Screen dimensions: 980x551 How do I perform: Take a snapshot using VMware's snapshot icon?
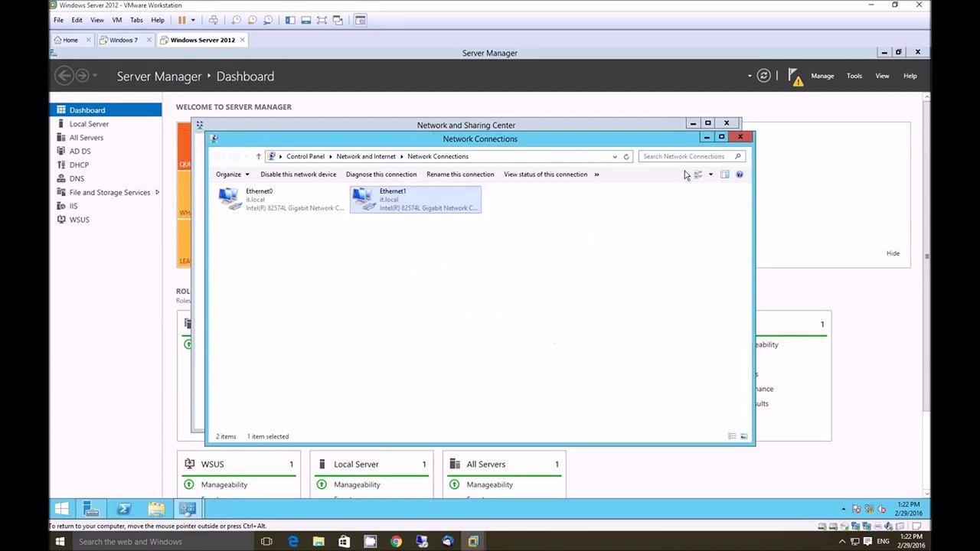coord(236,20)
